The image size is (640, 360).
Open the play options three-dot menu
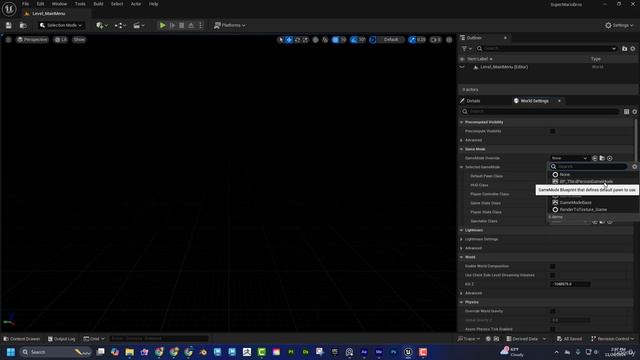[200, 25]
